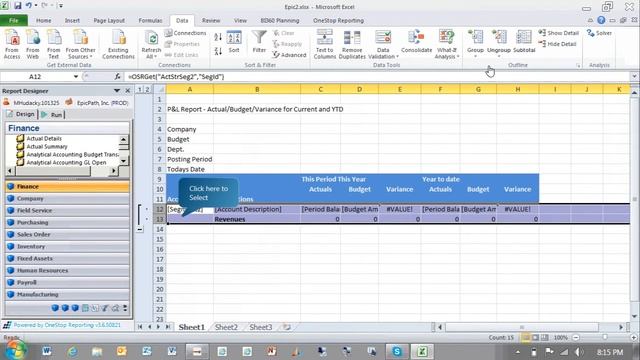
Task: Click the Subtotal icon
Action: [524, 42]
